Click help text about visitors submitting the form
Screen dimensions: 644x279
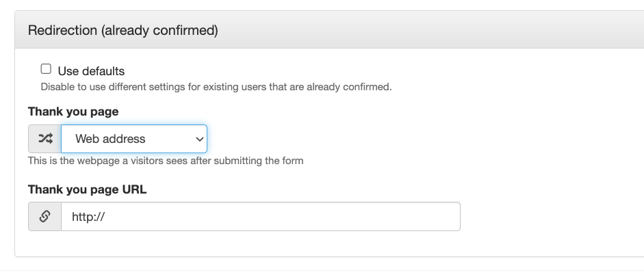tap(166, 161)
